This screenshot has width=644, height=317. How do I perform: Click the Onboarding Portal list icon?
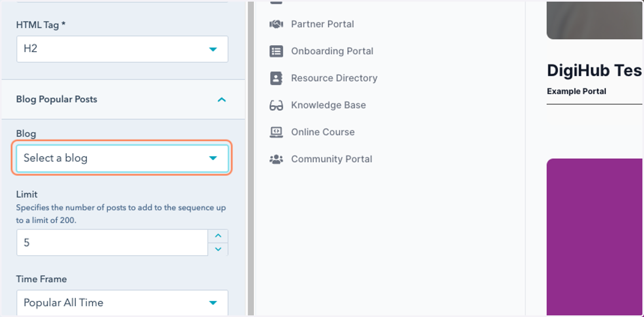click(x=276, y=51)
